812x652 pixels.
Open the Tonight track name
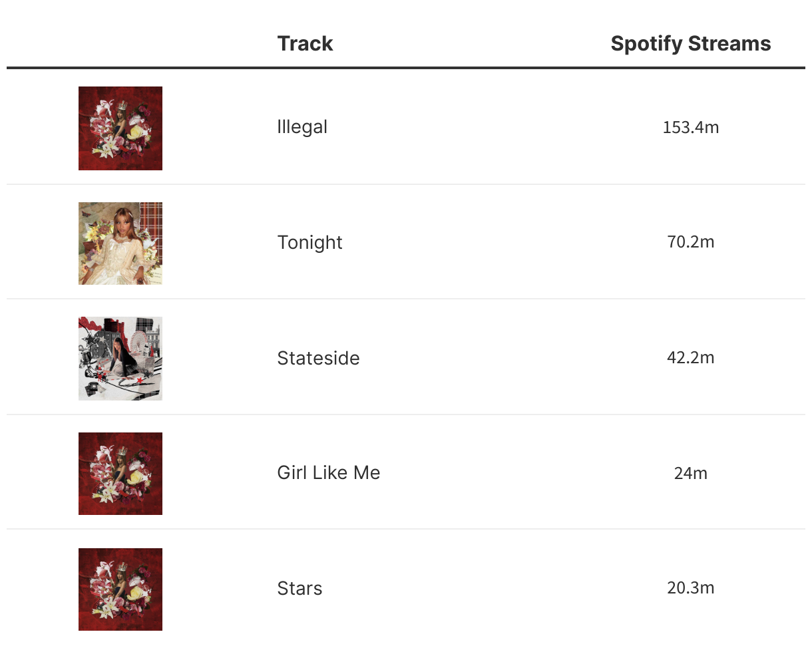[309, 243]
